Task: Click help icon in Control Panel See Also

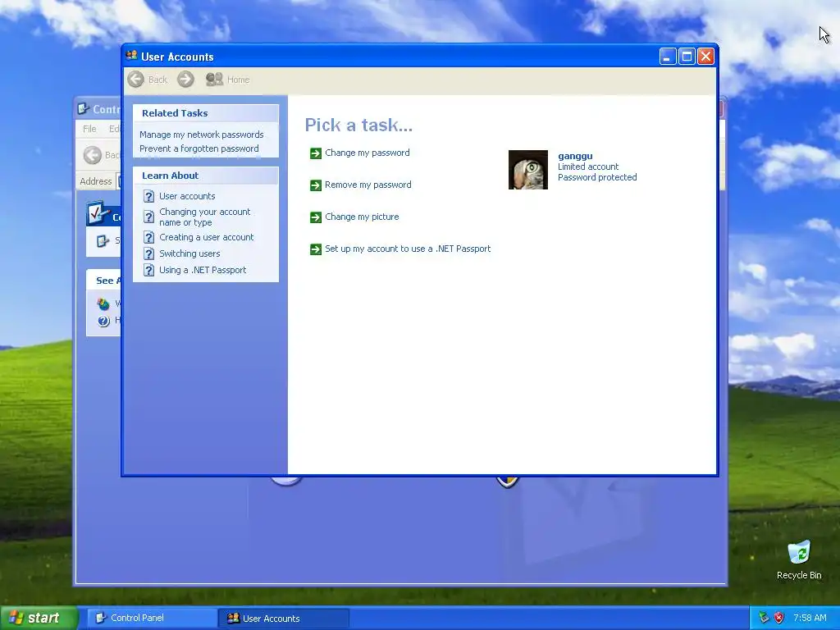Action: [x=103, y=321]
